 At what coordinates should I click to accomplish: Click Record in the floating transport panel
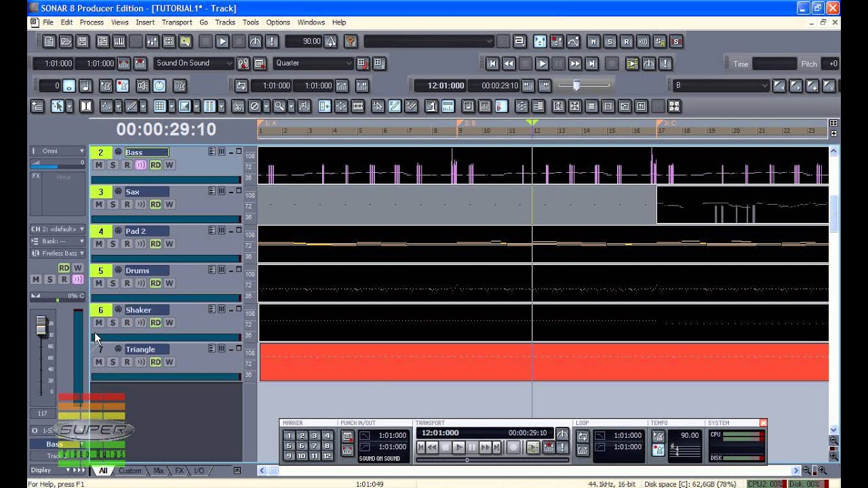513,447
